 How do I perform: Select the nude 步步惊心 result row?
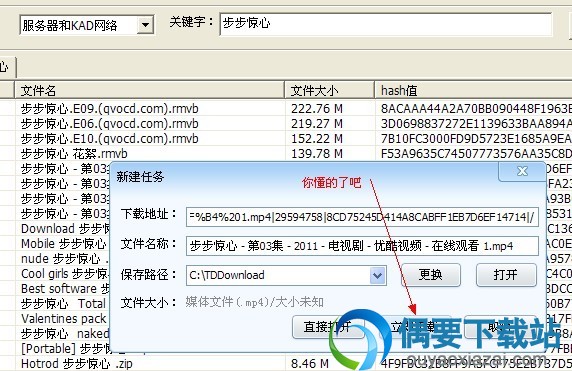coord(65,259)
